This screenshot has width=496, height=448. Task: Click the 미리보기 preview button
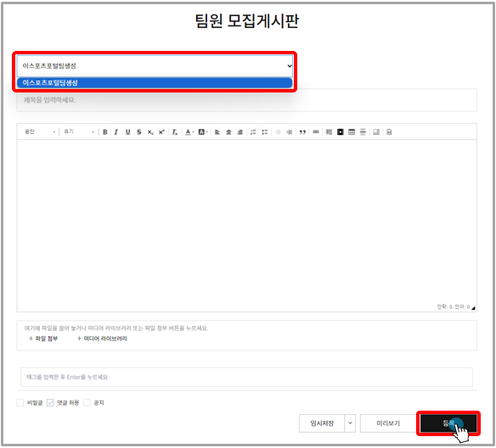(388, 423)
